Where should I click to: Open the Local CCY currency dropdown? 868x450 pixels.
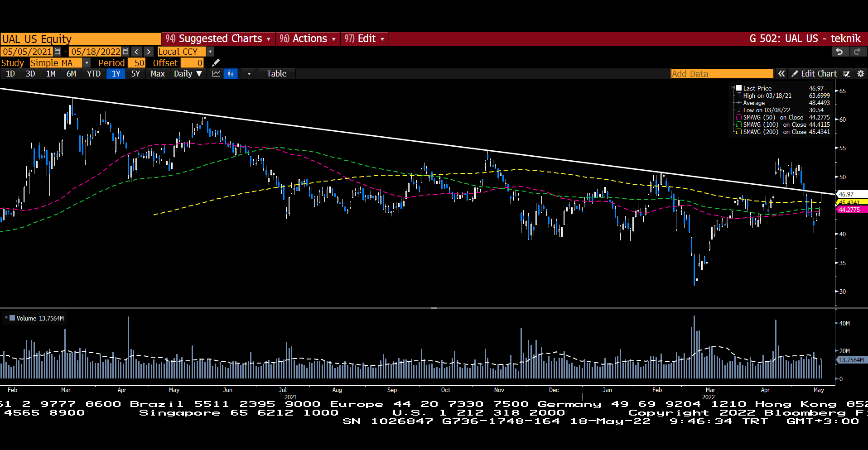210,52
